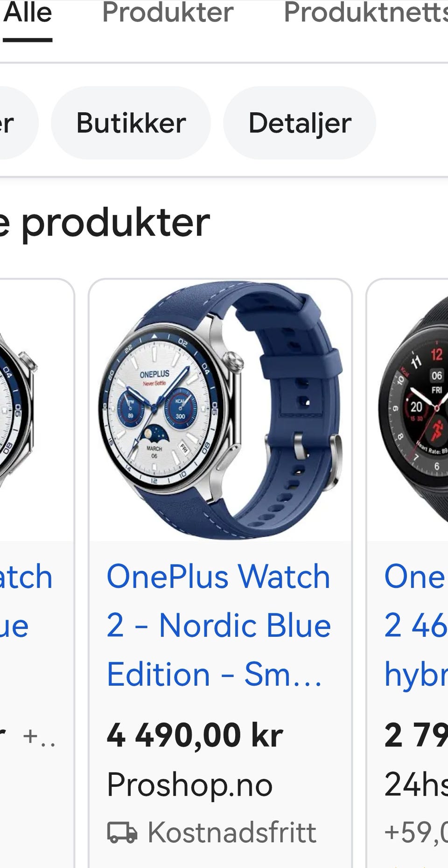
Task: Open the blue OnePlus Watch 2 product image
Action: [x=220, y=410]
